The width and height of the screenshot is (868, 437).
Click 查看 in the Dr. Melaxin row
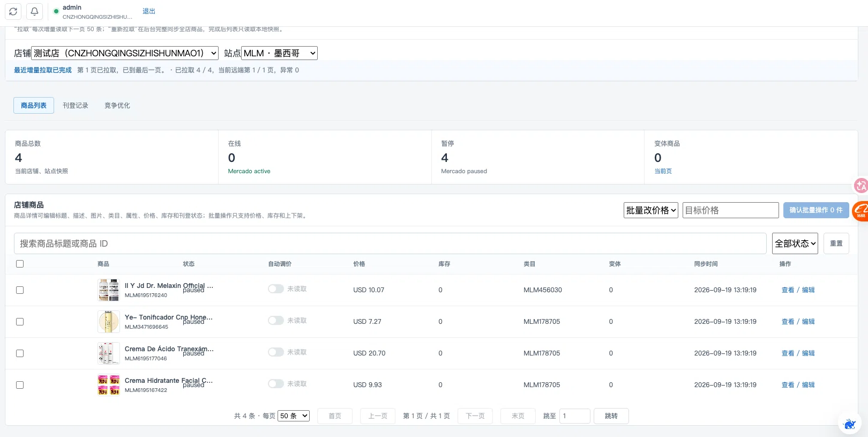click(788, 290)
